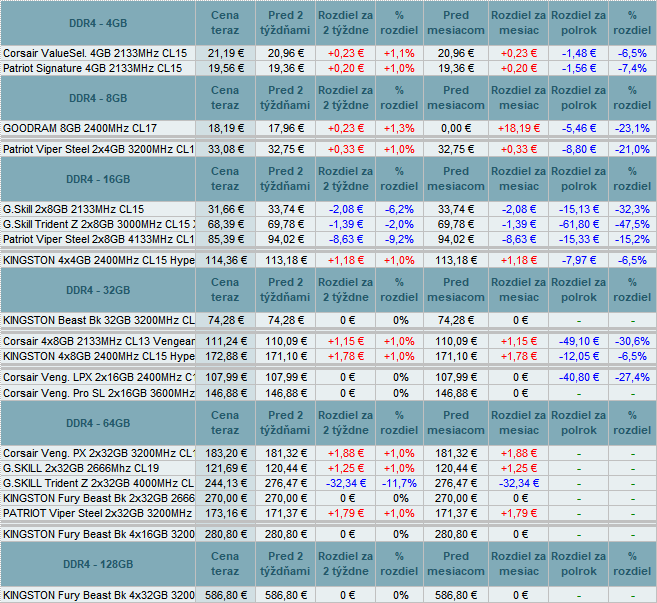Click KINGSTON Fury Beast Bk 4x32GB 3200 name

coord(98,595)
